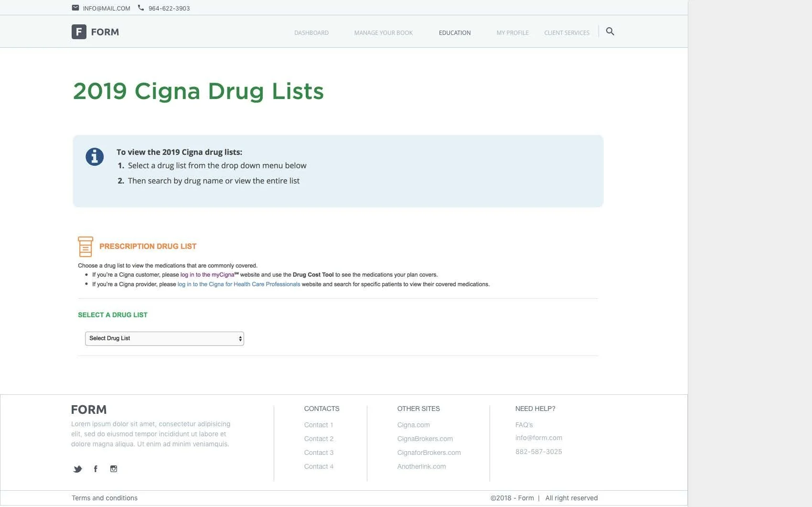Open the Terms and conditions link
Image resolution: width=812 pixels, height=507 pixels.
(x=105, y=498)
